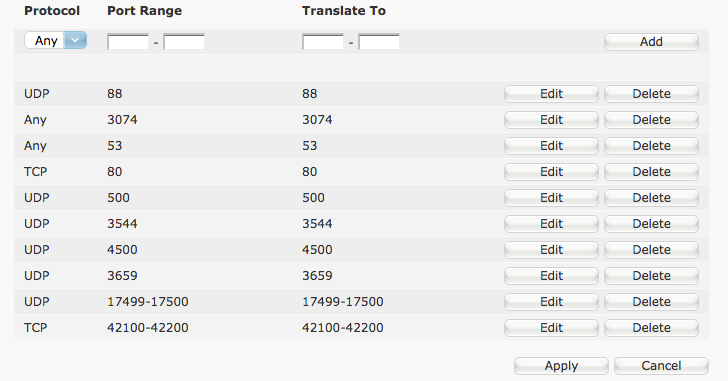Cancel the port forwarding changes
Viewport: 728px width, 381px height.
tap(661, 366)
